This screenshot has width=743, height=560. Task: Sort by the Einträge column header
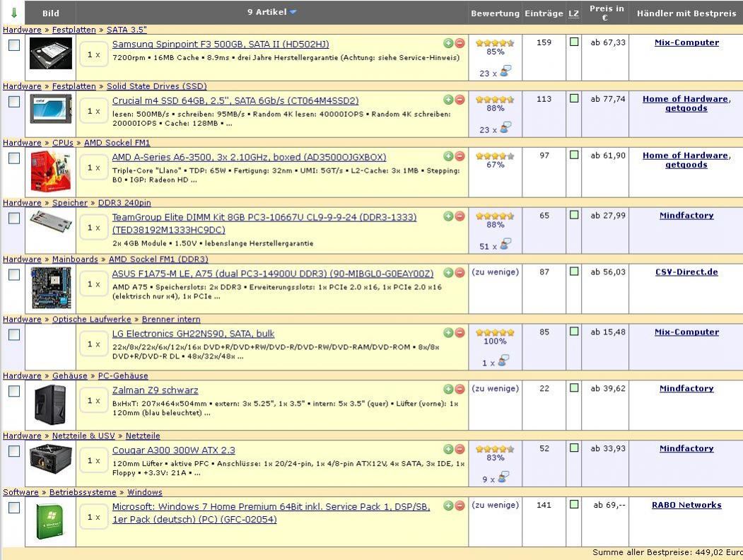coord(544,13)
